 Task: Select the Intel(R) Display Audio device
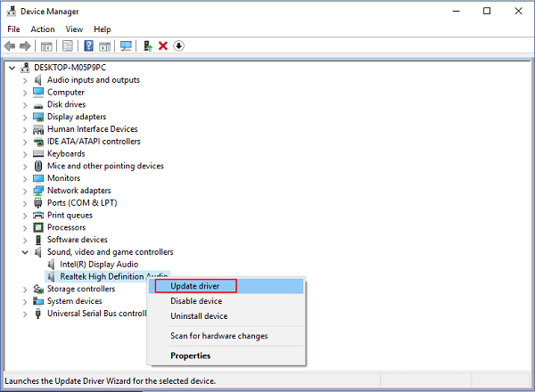click(98, 264)
